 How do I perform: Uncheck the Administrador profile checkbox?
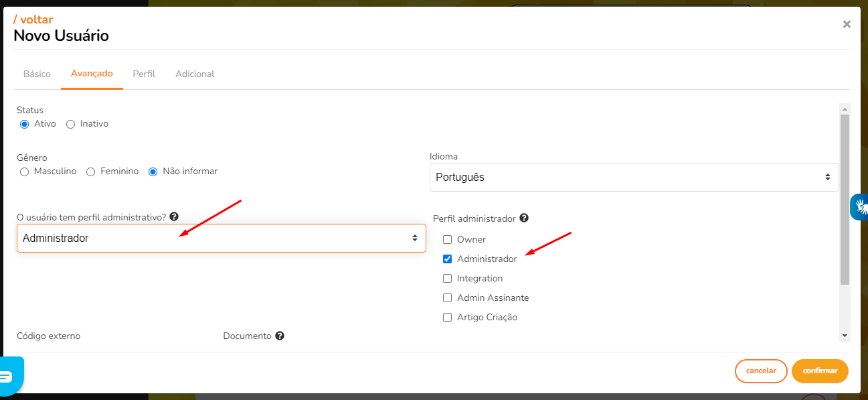[x=448, y=259]
